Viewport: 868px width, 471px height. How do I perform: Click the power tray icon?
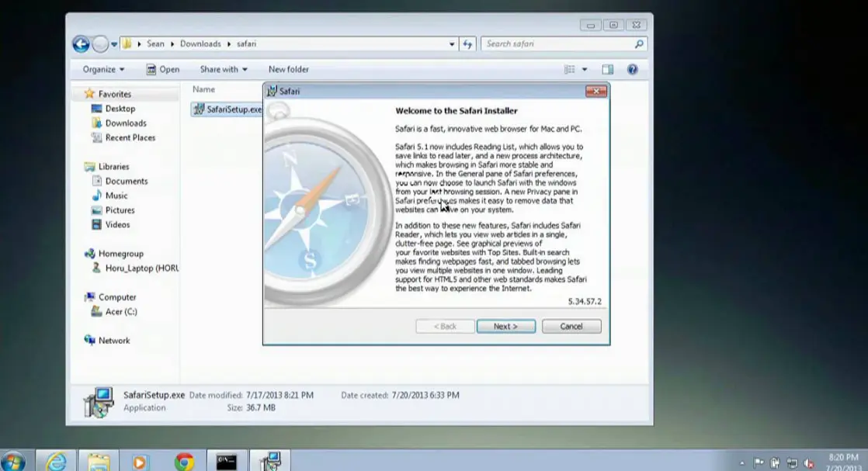775,462
